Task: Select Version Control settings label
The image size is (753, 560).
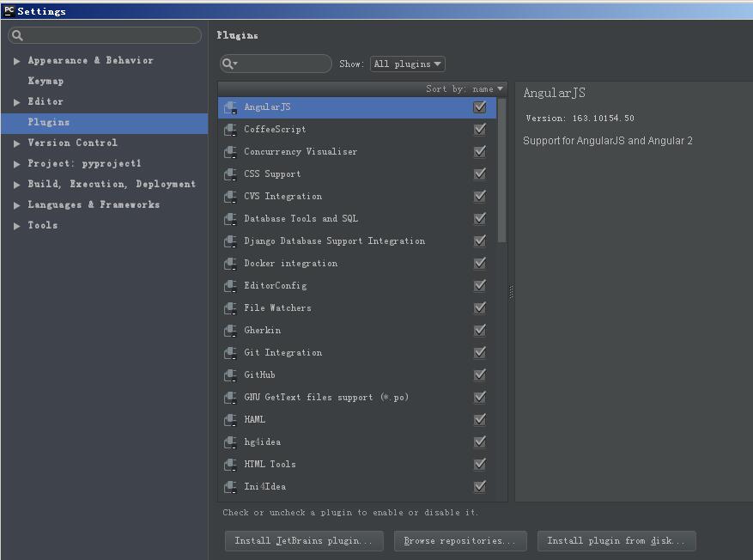Action: coord(72,143)
